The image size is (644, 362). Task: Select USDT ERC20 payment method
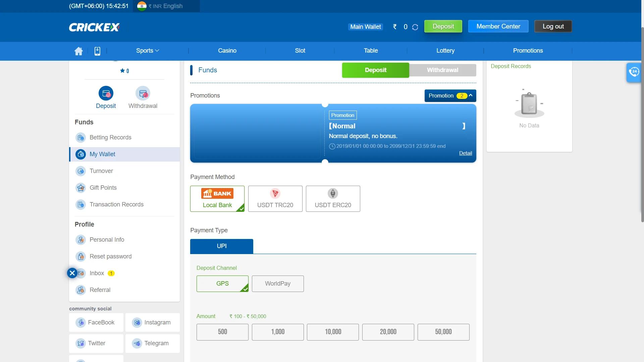333,199
